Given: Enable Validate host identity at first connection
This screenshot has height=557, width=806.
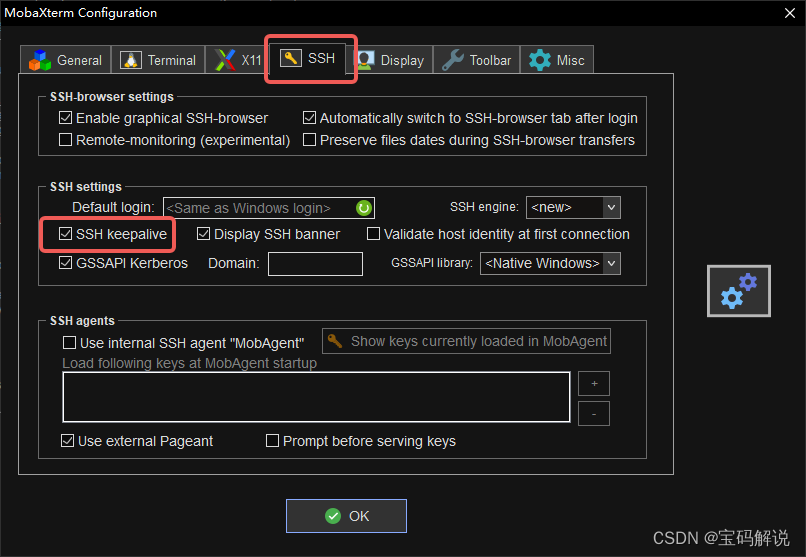Looking at the screenshot, I should [374, 234].
